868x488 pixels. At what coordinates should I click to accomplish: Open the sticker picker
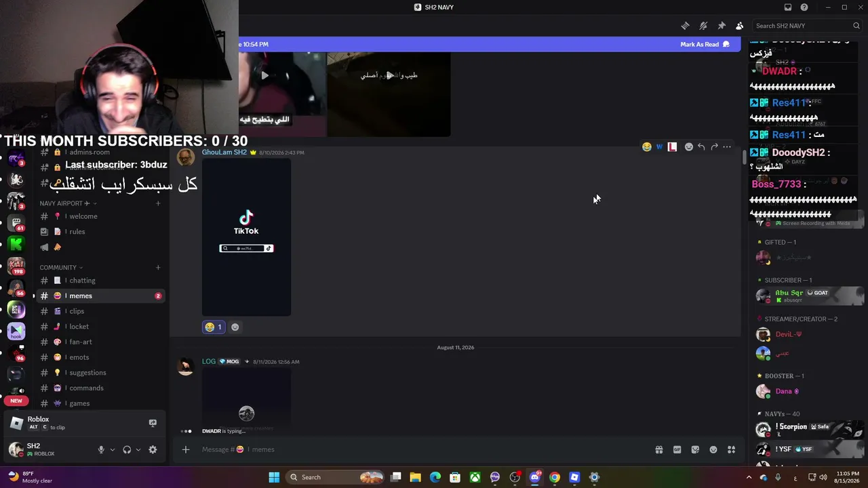[x=695, y=449]
